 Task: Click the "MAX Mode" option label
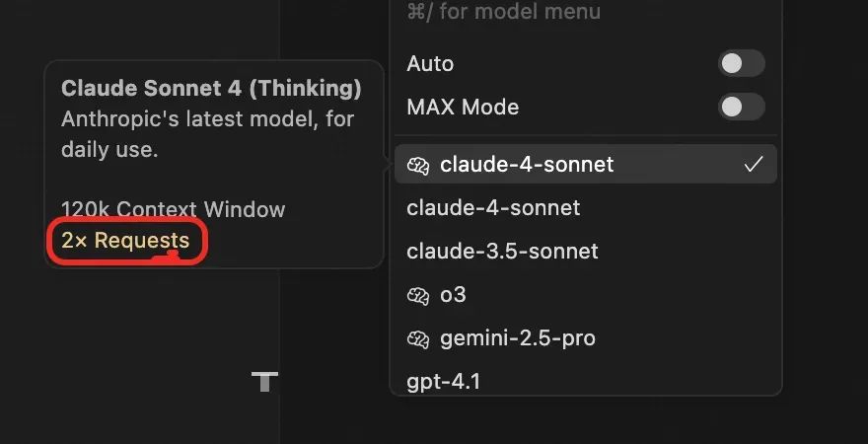(x=463, y=107)
